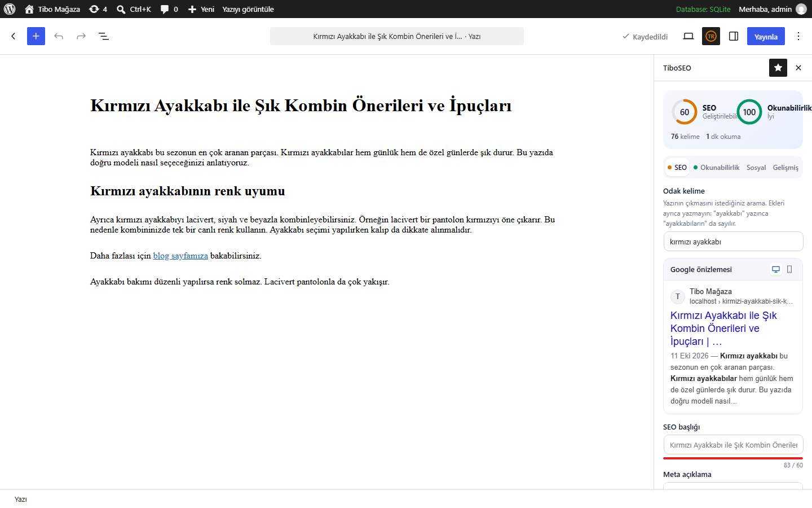Click the readability score 100 circle

749,112
